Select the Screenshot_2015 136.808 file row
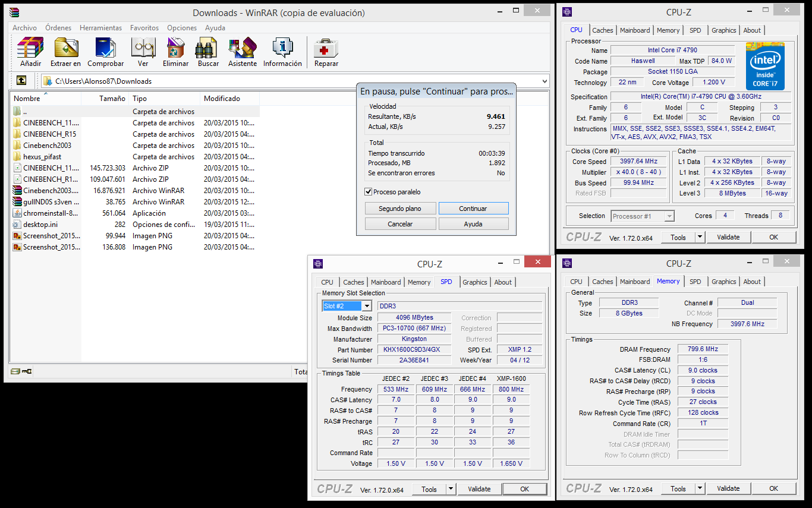Image resolution: width=812 pixels, height=508 pixels. pyautogui.click(x=135, y=247)
